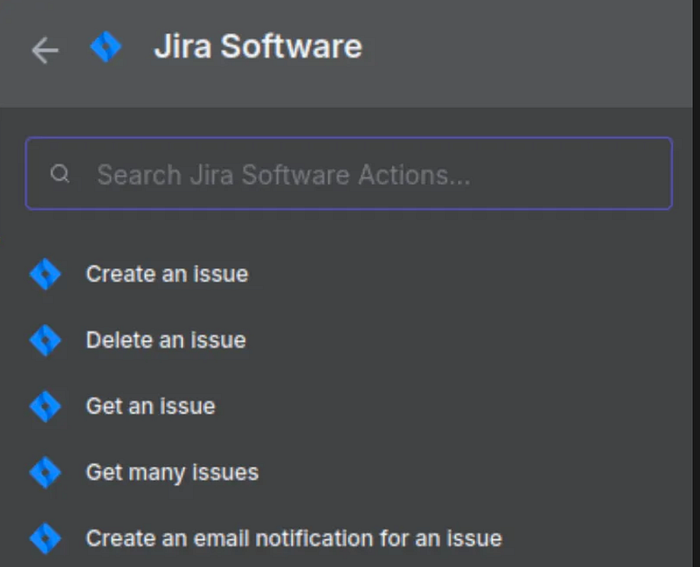
Task: Choose the Delete an issue action
Action: [x=166, y=340]
